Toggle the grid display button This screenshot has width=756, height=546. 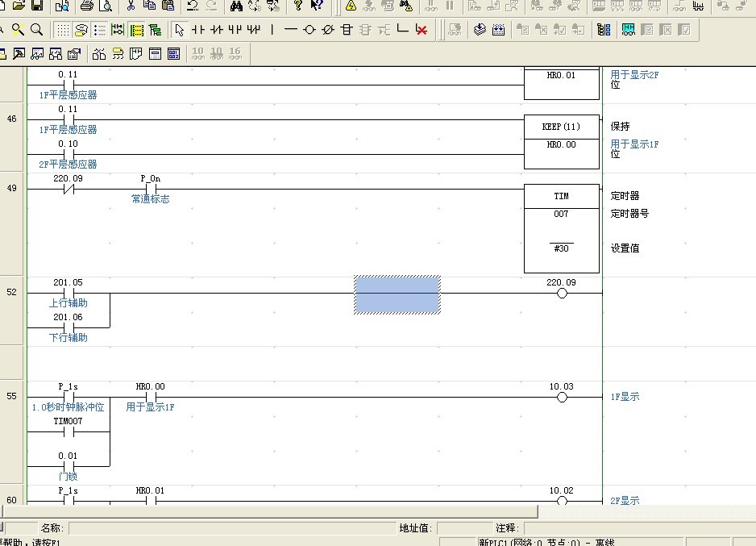(62, 30)
